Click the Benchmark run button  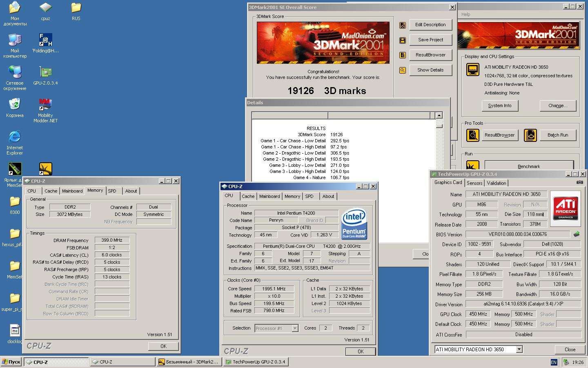[x=529, y=166]
